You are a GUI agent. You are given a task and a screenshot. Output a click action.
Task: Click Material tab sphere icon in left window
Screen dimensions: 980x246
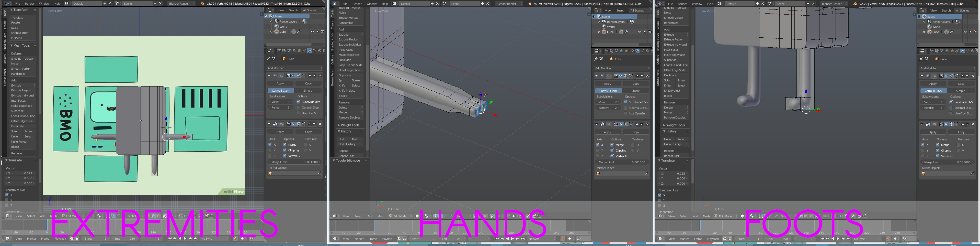pyautogui.click(x=320, y=51)
